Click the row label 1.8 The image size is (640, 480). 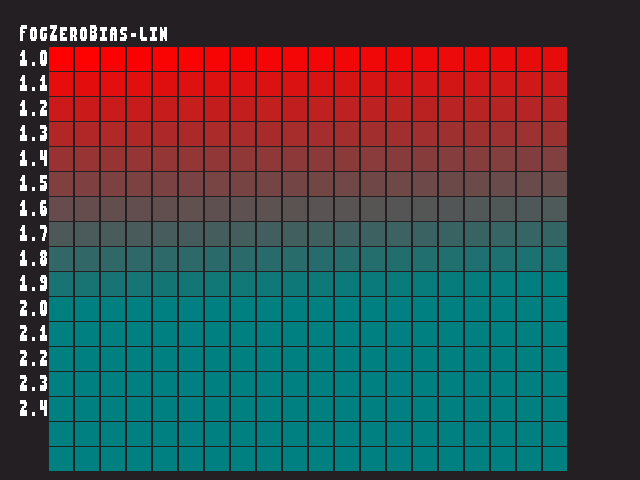pyautogui.click(x=33, y=259)
